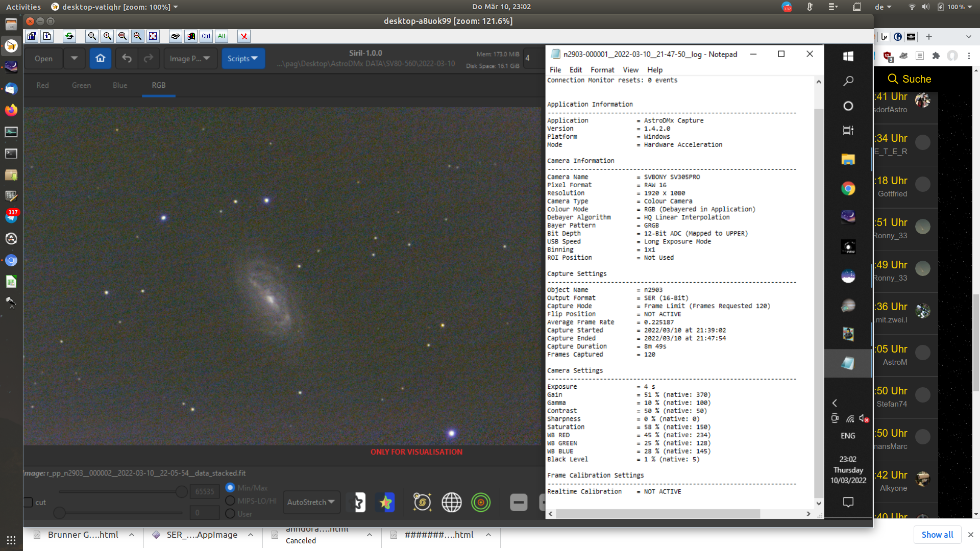Screen dimensions: 980x551
Task: Enable auto zoom in remote viewer toolbar
Action: pos(138,36)
